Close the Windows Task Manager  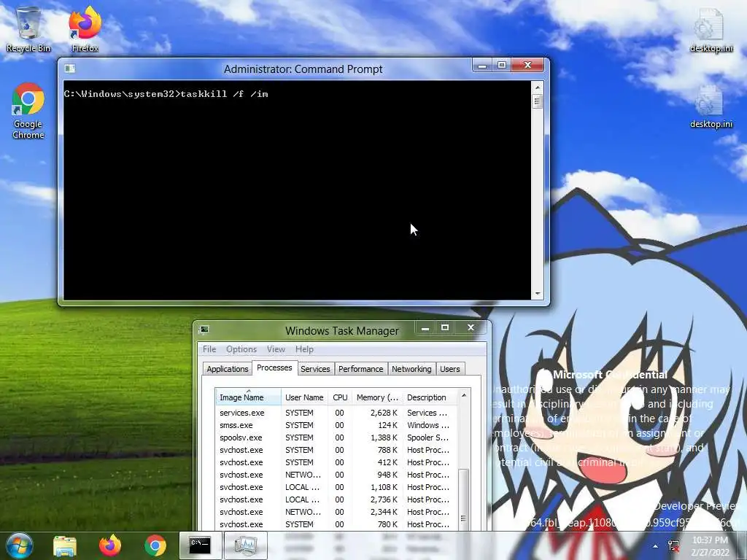pyautogui.click(x=471, y=327)
